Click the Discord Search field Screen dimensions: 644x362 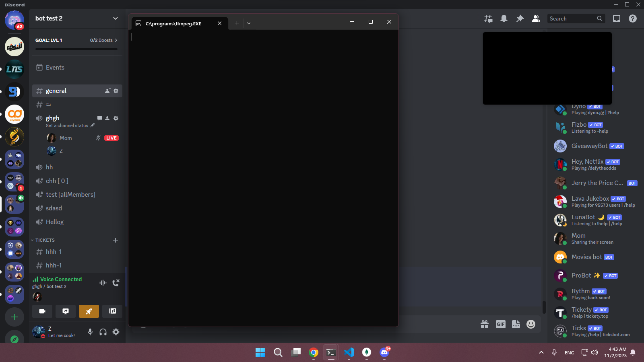click(x=576, y=19)
